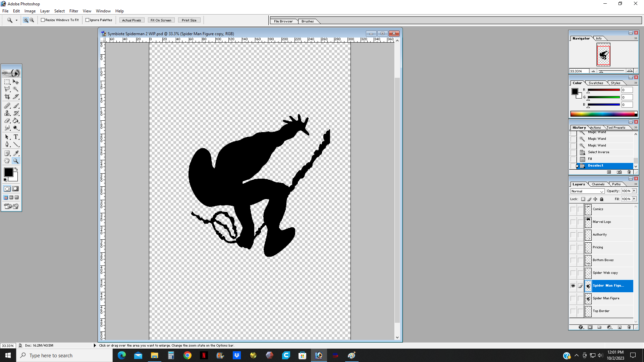This screenshot has height=362, width=644.
Task: Open the Filter menu
Action: tap(73, 11)
